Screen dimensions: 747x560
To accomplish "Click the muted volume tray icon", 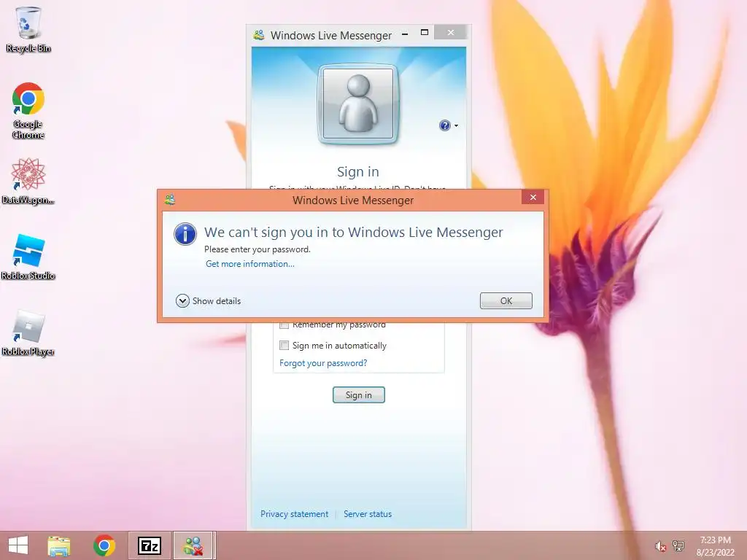I will pyautogui.click(x=660, y=546).
